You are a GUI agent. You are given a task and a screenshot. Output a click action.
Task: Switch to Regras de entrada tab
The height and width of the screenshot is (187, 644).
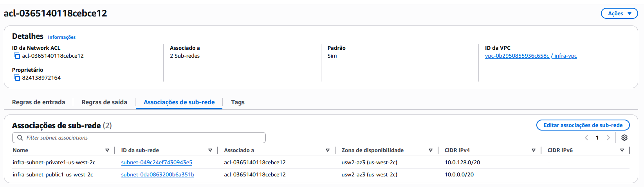38,102
